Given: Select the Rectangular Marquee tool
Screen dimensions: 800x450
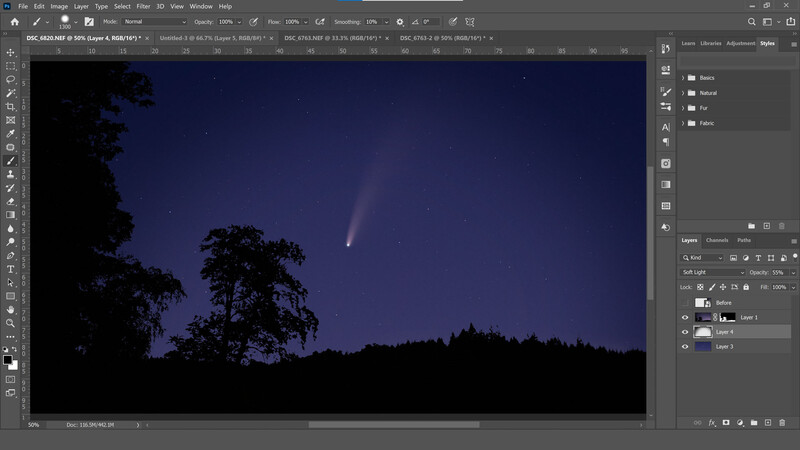Looking at the screenshot, I should 10,66.
